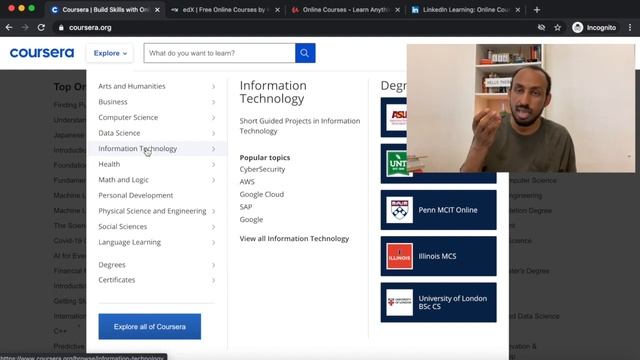
Task: Click the tracking-blocked eye icon in address bar
Action: 541,27
